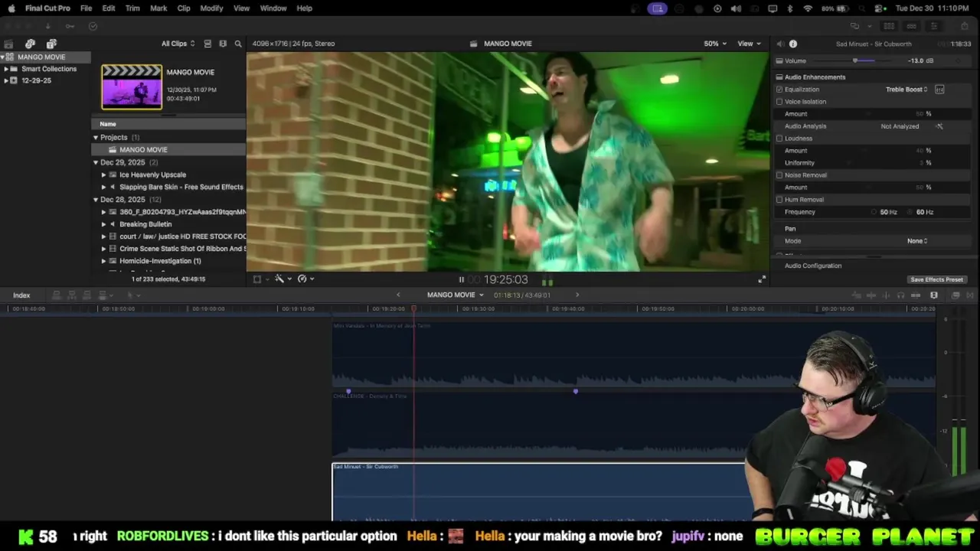Click the share export icon

pyautogui.click(x=964, y=26)
